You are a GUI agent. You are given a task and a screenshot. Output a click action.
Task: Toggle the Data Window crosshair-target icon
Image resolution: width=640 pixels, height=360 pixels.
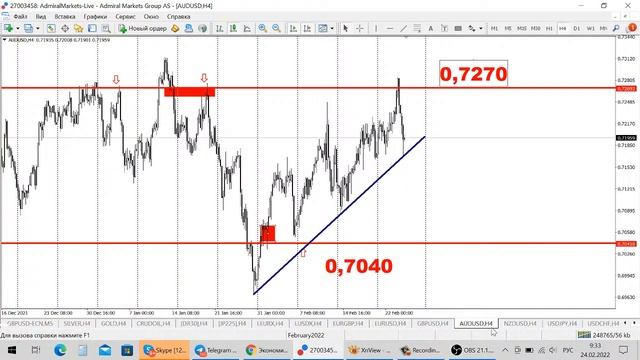[64, 28]
